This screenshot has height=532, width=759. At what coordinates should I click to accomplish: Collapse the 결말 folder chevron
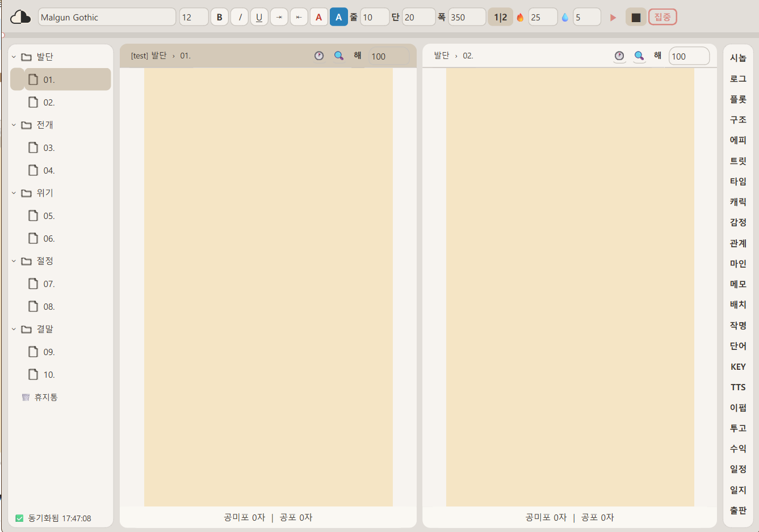pos(14,329)
